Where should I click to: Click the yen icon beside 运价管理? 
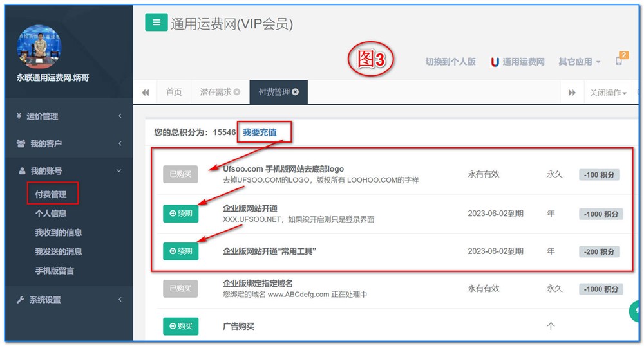pyautogui.click(x=19, y=116)
